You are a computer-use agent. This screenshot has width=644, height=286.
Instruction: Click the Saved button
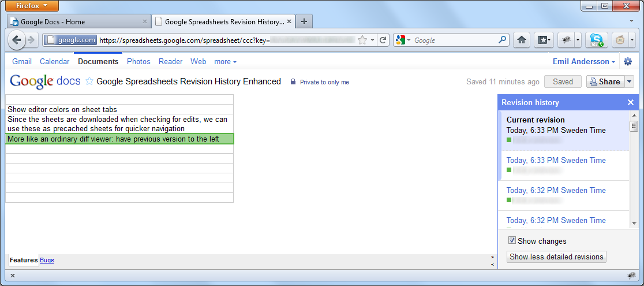[563, 81]
